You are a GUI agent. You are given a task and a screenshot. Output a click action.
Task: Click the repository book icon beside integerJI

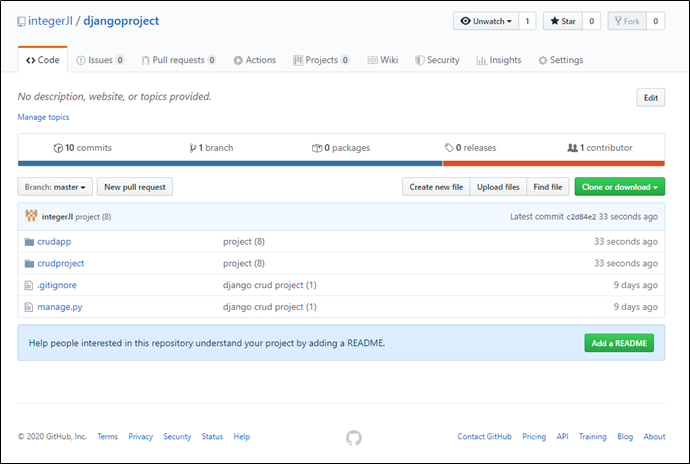(x=21, y=22)
